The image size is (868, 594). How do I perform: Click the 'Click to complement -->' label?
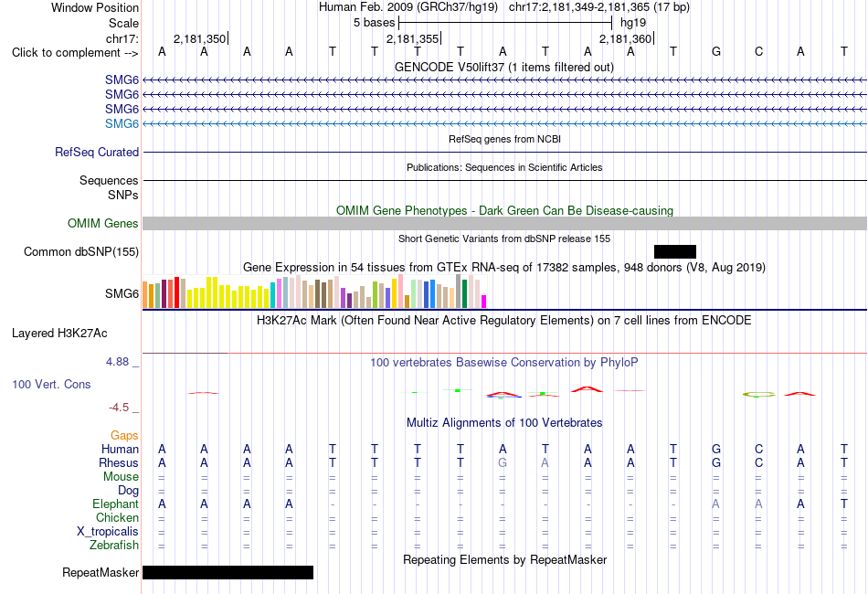coord(75,53)
